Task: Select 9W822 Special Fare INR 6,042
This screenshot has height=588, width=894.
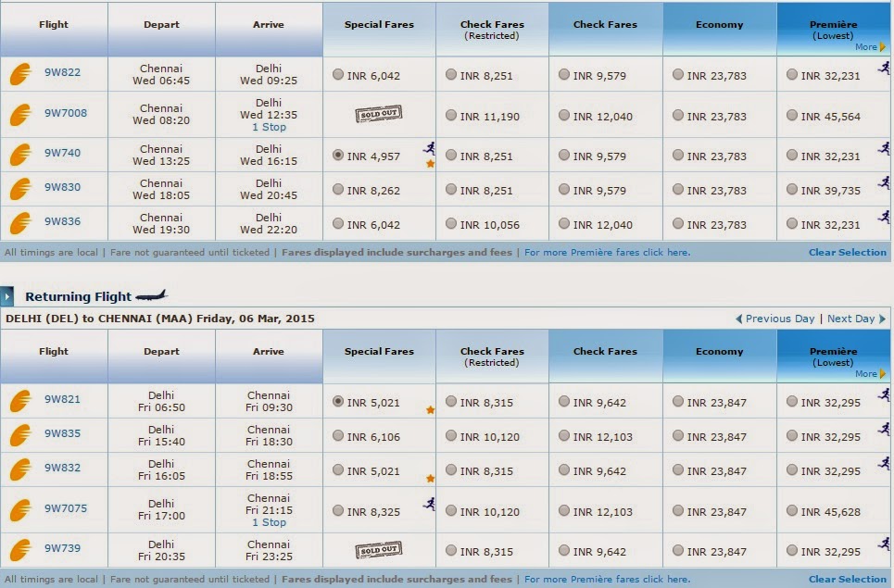Action: (x=338, y=74)
